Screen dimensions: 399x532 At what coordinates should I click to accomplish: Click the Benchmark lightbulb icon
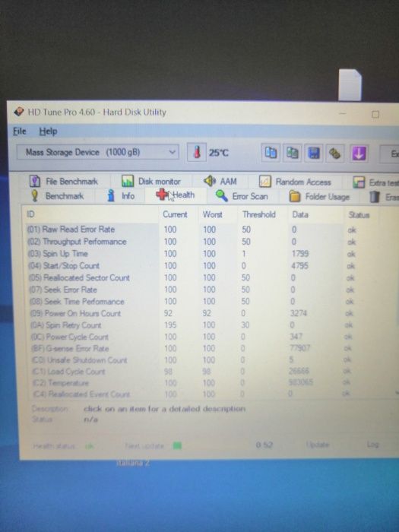[x=34, y=196]
